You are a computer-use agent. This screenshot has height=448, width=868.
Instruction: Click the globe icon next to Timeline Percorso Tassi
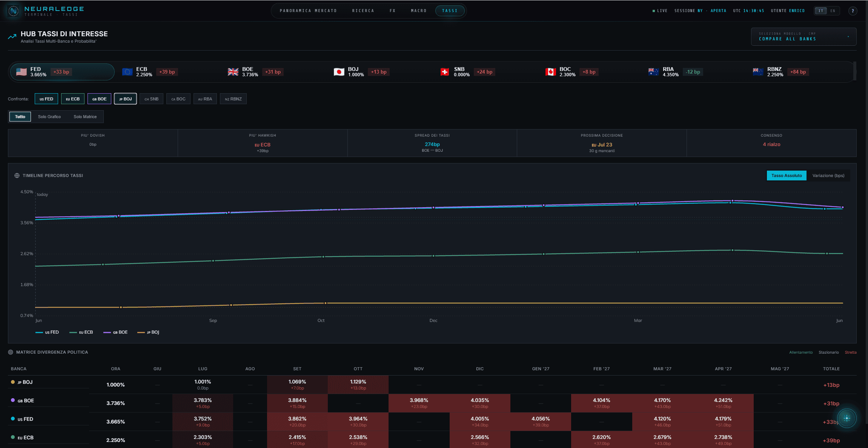[17, 176]
